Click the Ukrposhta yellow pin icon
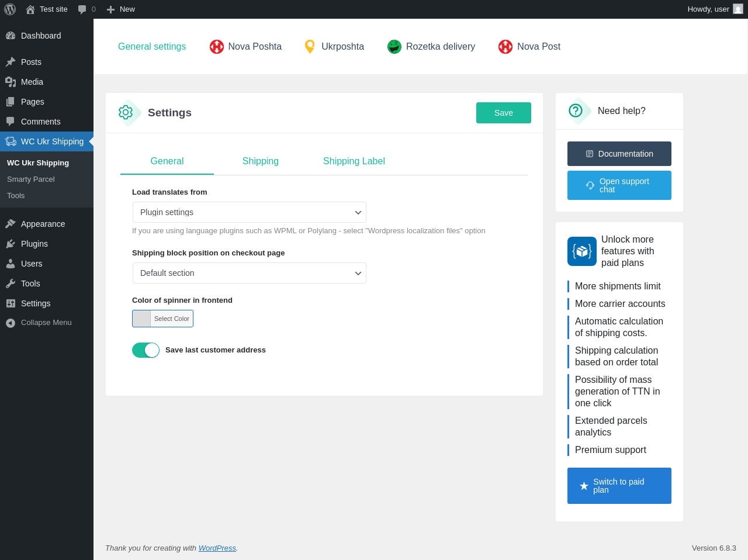The width and height of the screenshot is (748, 560). coord(310,47)
